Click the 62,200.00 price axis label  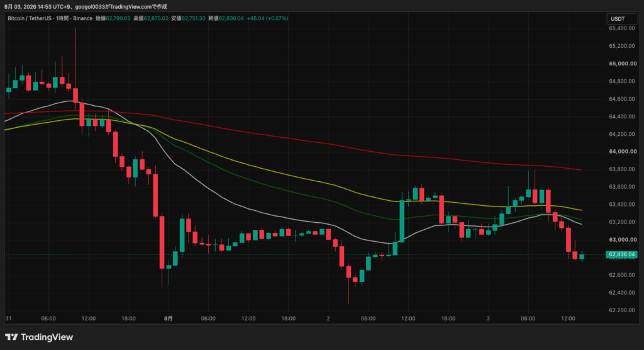tap(622, 310)
